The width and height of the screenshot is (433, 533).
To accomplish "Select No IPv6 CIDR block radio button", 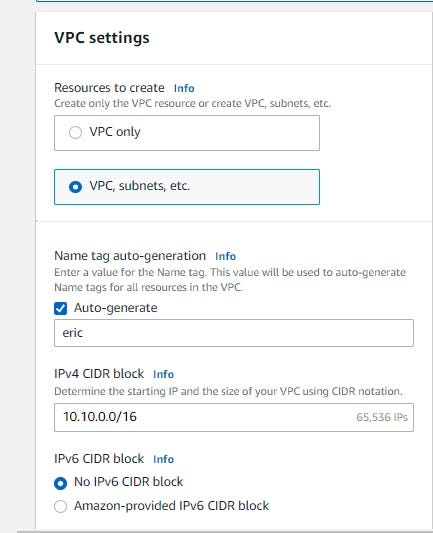I will 60,483.
